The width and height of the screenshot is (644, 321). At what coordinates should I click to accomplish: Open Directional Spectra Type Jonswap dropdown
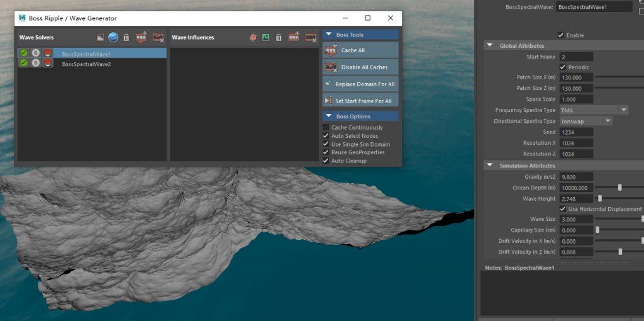coord(586,121)
